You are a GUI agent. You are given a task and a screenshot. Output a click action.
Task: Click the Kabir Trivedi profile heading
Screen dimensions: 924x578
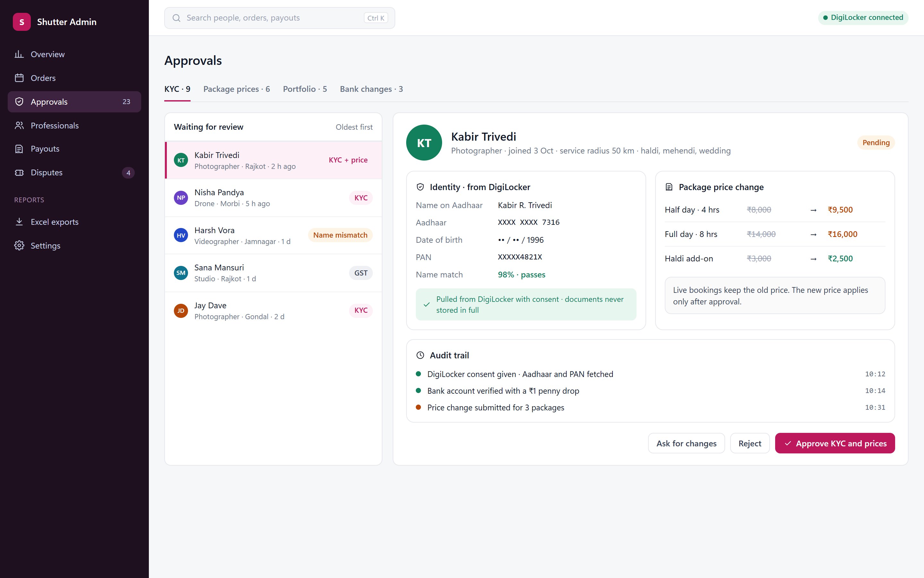483,136
